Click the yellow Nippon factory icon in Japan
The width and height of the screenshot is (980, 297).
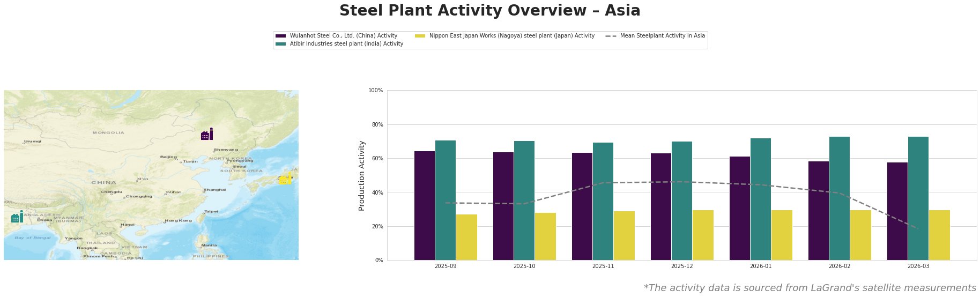click(286, 179)
